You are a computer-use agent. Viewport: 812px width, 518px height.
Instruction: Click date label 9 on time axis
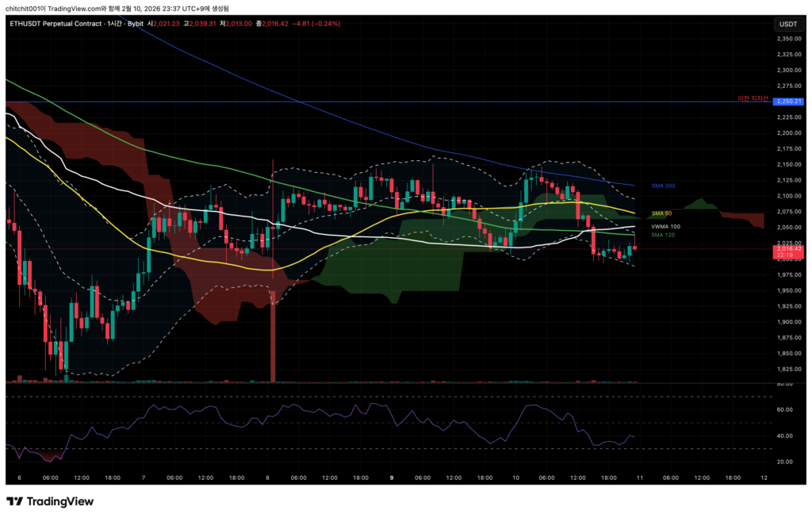tap(393, 478)
